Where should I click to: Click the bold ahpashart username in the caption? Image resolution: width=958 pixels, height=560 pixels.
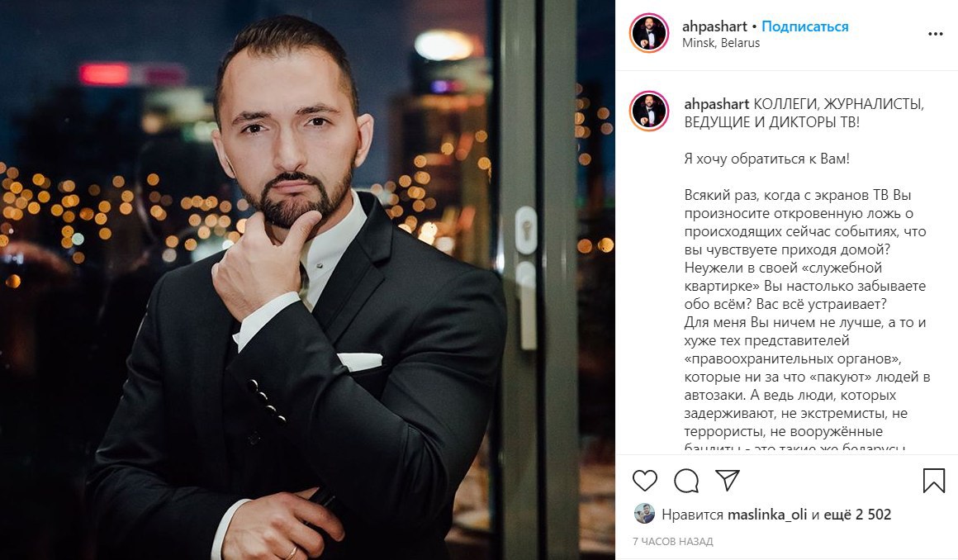pyautogui.click(x=716, y=104)
